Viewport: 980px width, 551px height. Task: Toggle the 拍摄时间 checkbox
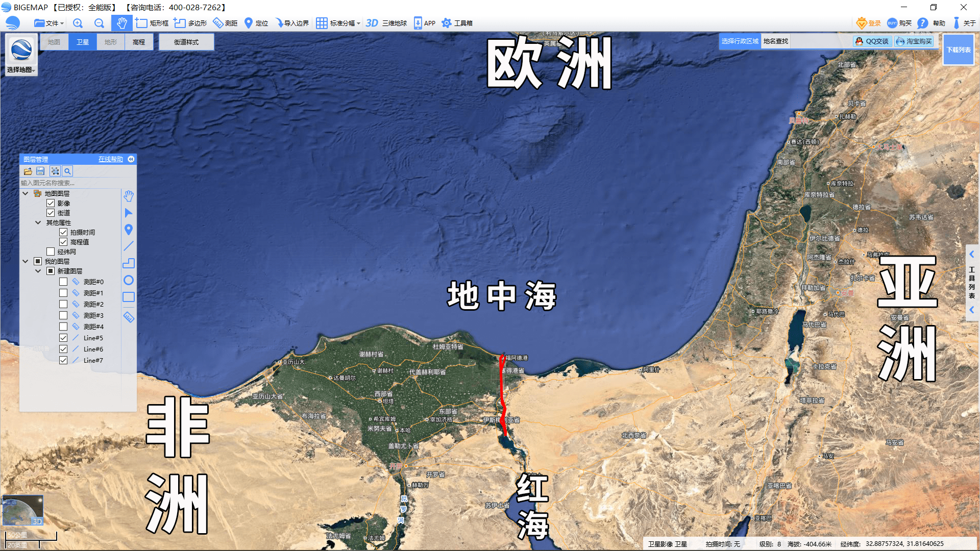63,232
